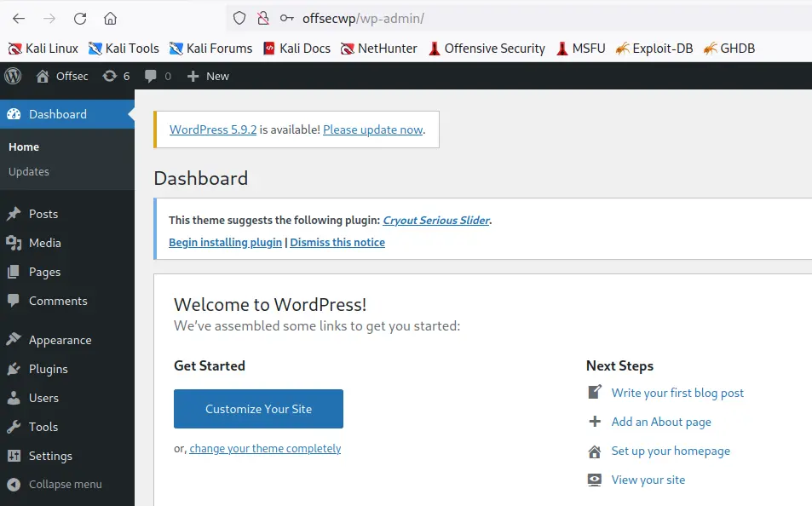Open the Offsec site menu
Viewport: 812px width, 506px height.
pos(62,76)
